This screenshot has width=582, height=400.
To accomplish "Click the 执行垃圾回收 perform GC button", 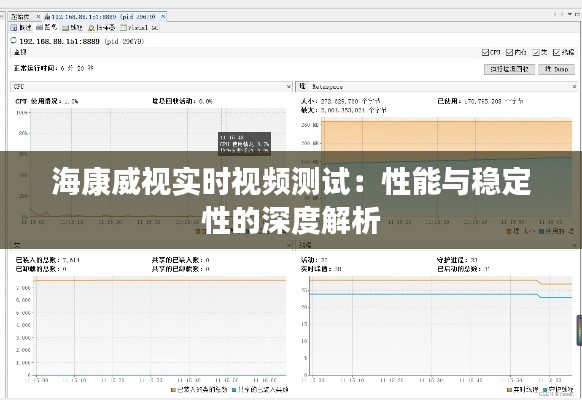I will [x=509, y=69].
